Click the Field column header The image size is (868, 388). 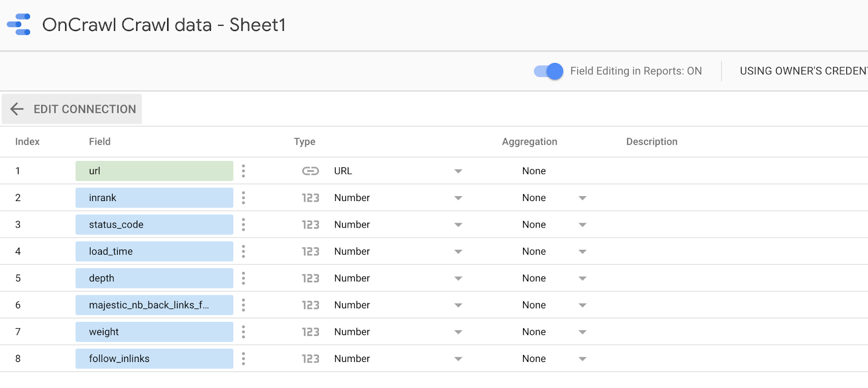tap(100, 141)
